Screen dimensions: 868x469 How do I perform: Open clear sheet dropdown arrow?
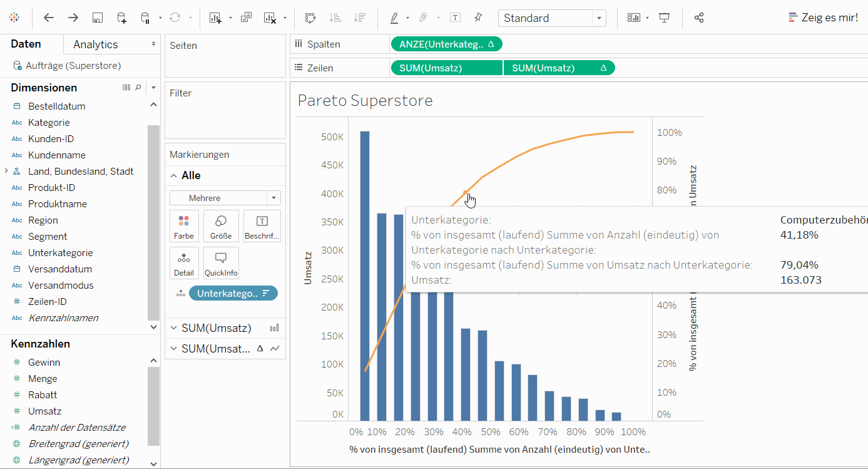pos(285,18)
